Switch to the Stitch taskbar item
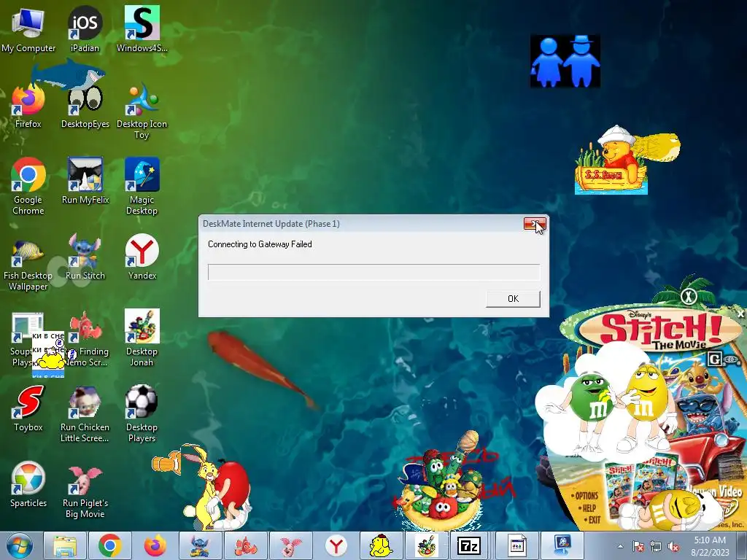This screenshot has height=560, width=747. (200, 545)
